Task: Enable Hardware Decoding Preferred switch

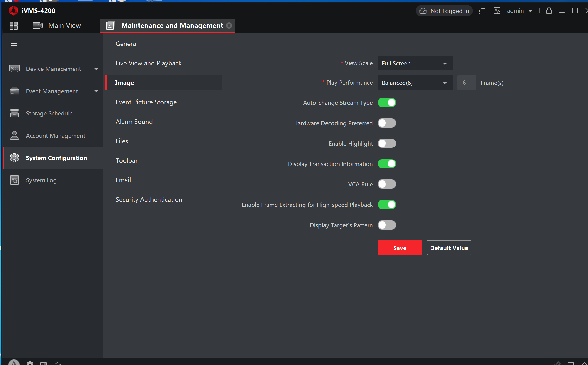Action: [387, 123]
